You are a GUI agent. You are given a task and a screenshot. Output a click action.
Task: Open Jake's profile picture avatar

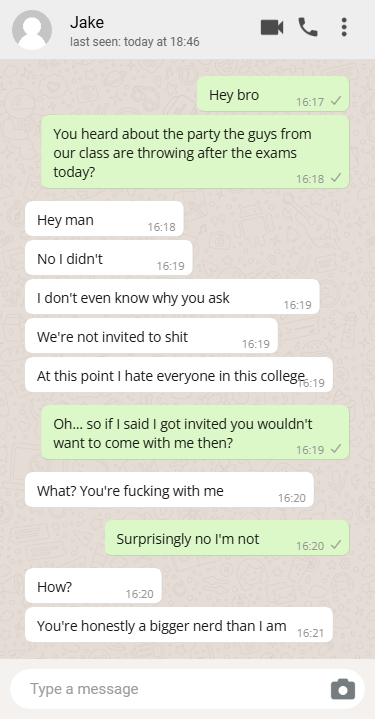click(32, 30)
